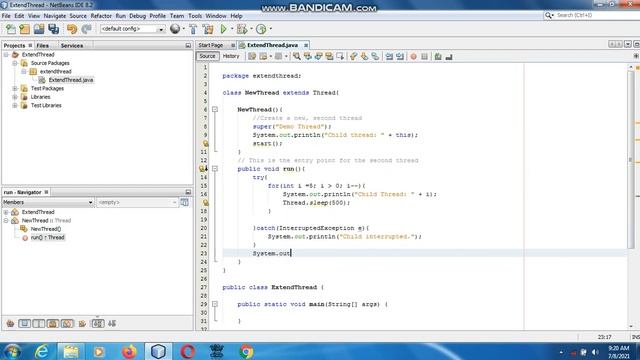Click the Save All toolbar icon

coord(53,29)
